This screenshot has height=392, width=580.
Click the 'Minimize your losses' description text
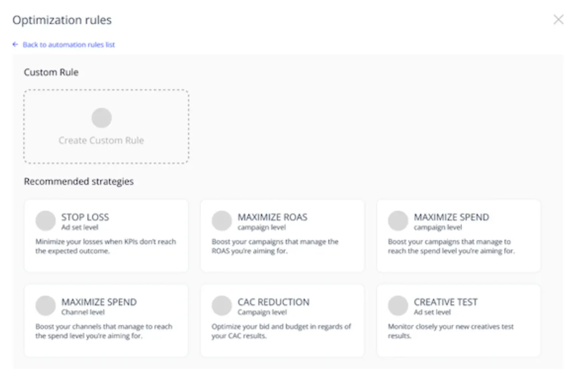[105, 246]
